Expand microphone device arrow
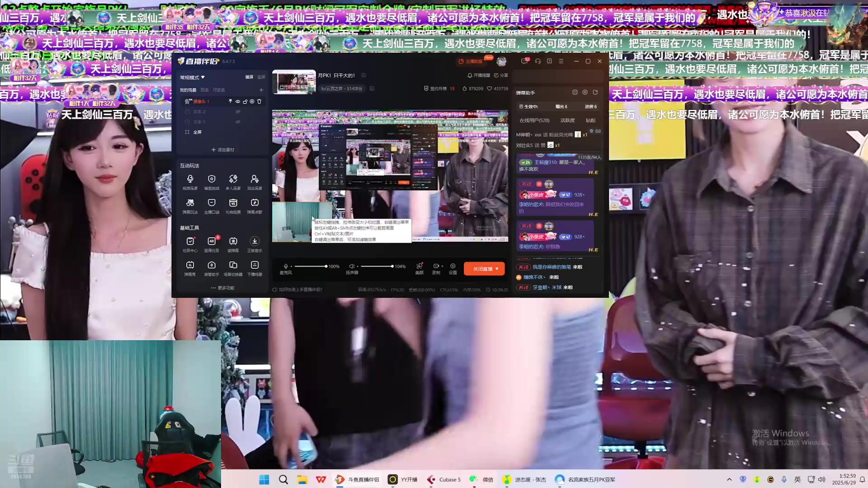The width and height of the screenshot is (868, 488). (291, 266)
